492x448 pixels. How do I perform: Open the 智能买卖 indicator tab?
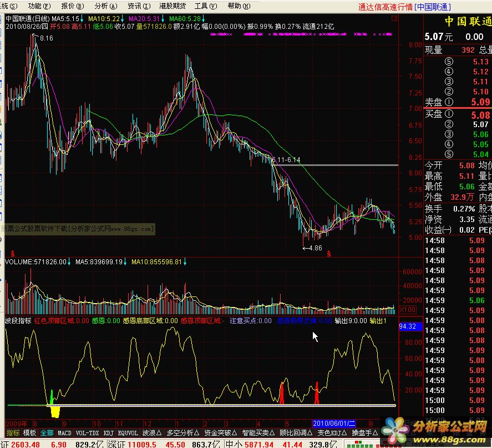point(258,433)
